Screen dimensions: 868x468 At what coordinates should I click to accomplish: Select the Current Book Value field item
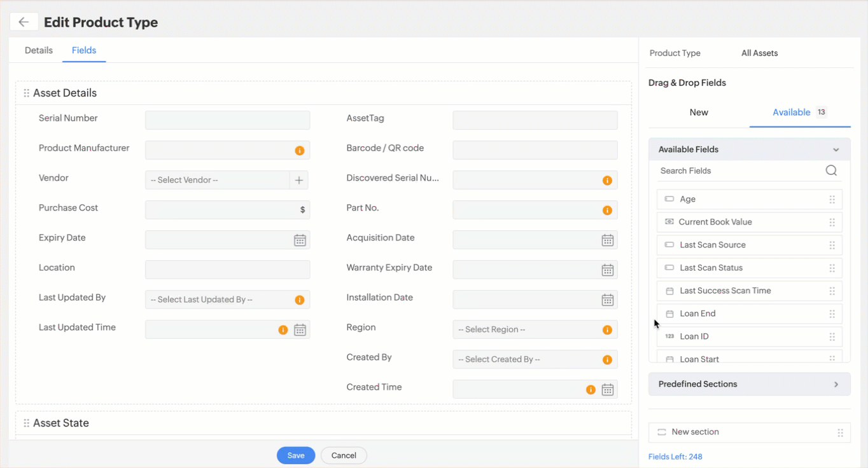[715, 222]
